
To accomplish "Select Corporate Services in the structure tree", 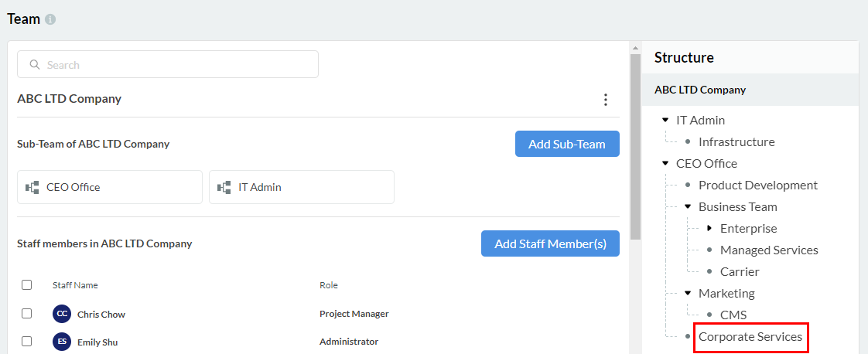I will [x=750, y=337].
